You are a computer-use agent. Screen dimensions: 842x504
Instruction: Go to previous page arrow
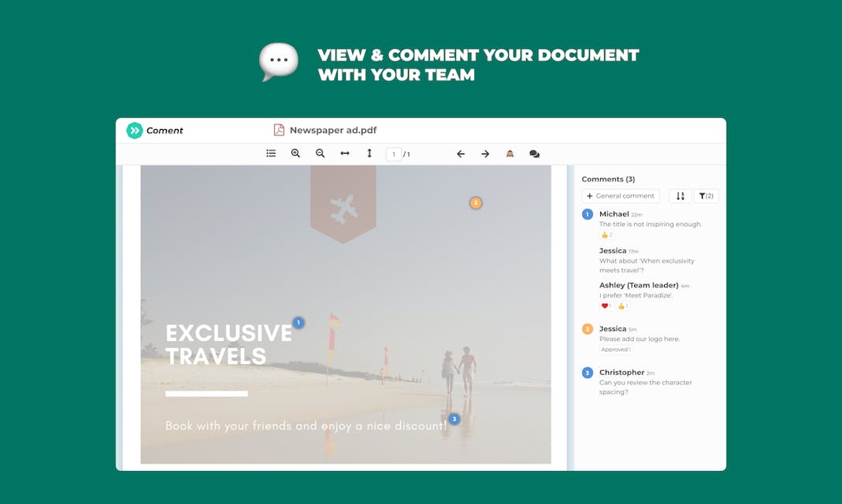[x=461, y=154]
